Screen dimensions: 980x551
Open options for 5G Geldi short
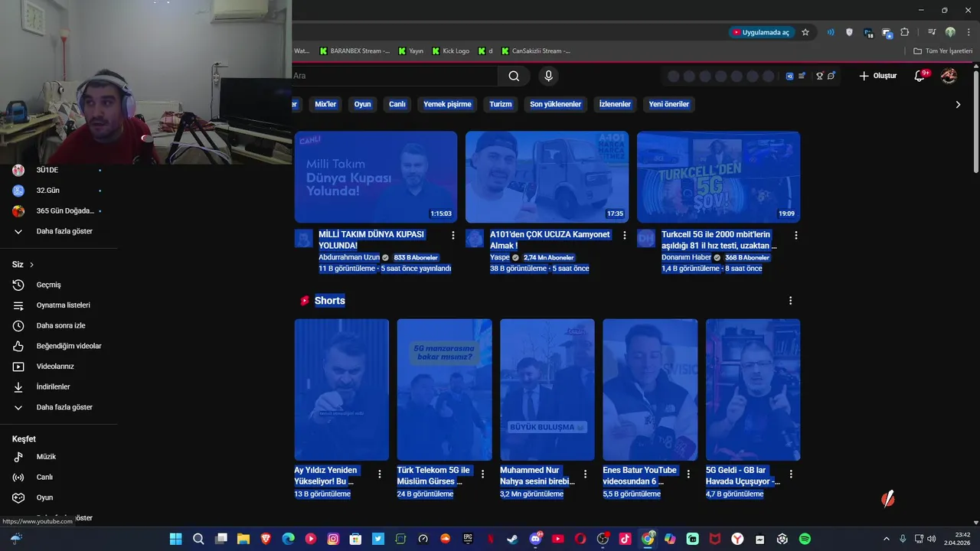(791, 474)
